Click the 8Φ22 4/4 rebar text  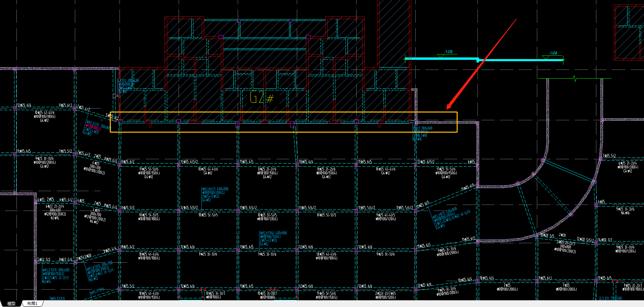(65, 260)
